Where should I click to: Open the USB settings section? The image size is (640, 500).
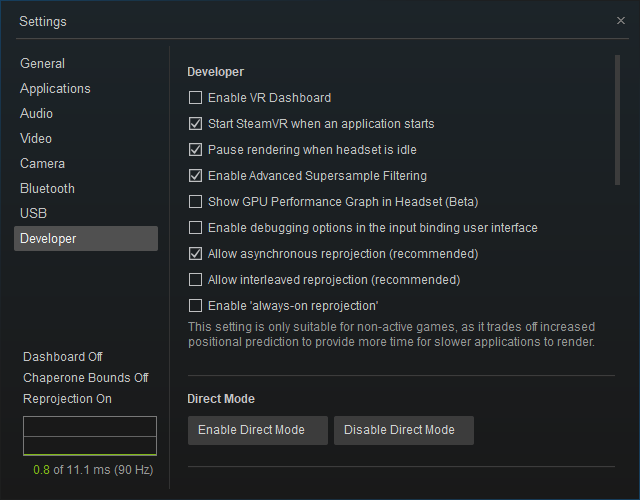click(33, 213)
